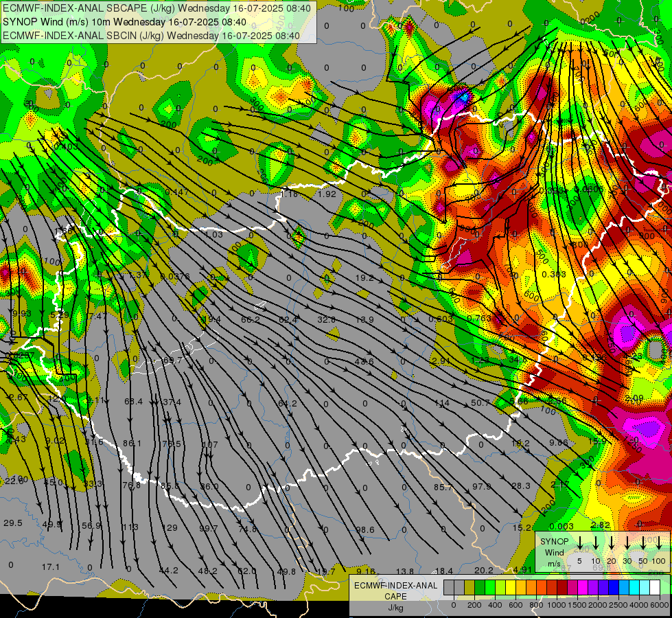672x618 pixels.
Task: Click 'SYNOP Wind m/s' legend label
Action: (554, 552)
